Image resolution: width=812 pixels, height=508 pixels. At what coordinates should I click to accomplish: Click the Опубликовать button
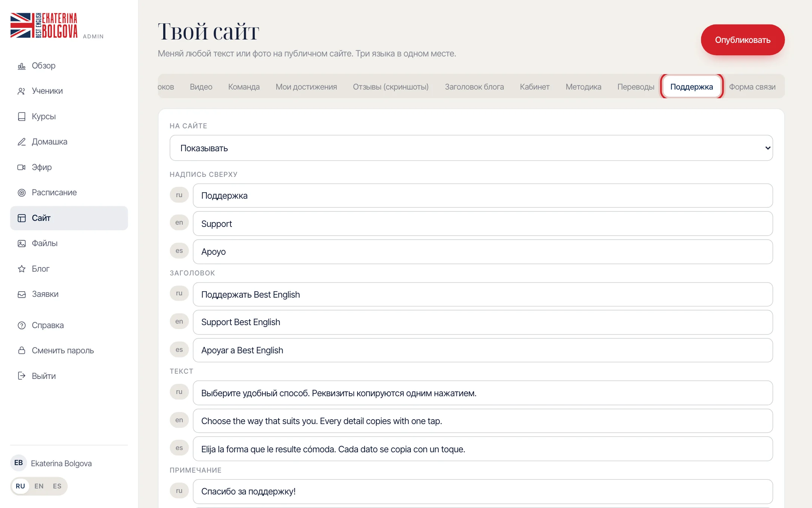click(x=742, y=40)
